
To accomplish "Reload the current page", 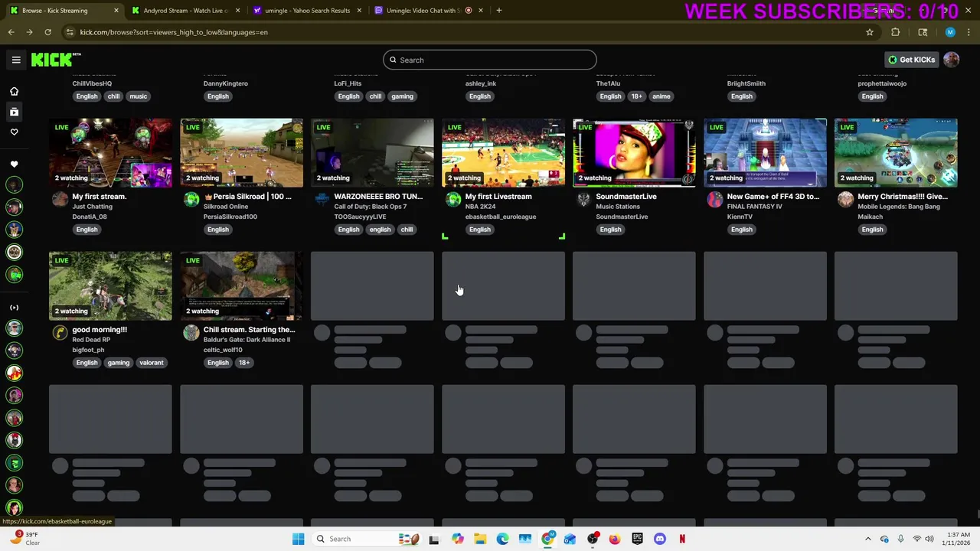I will point(47,32).
